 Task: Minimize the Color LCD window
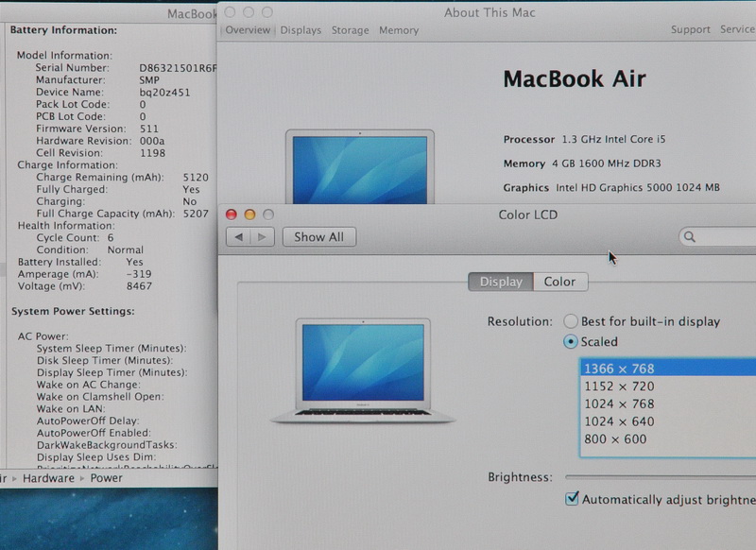[249, 215]
